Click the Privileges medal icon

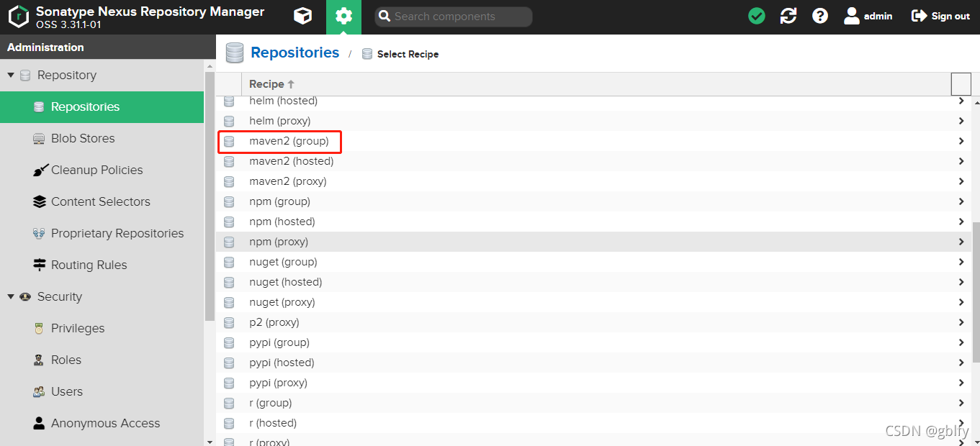pos(40,328)
